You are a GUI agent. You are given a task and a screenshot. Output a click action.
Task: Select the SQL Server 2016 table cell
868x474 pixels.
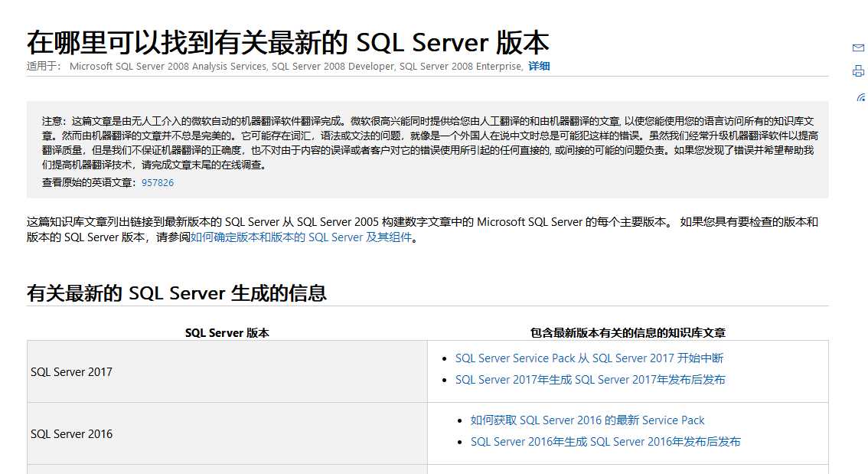click(227, 433)
